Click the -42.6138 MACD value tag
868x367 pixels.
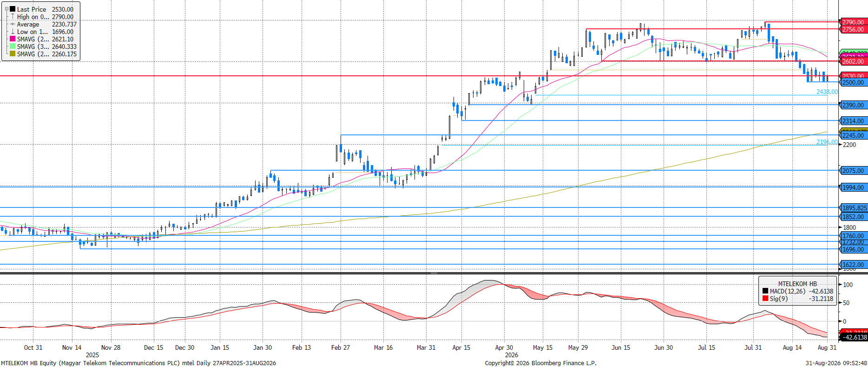(x=854, y=337)
